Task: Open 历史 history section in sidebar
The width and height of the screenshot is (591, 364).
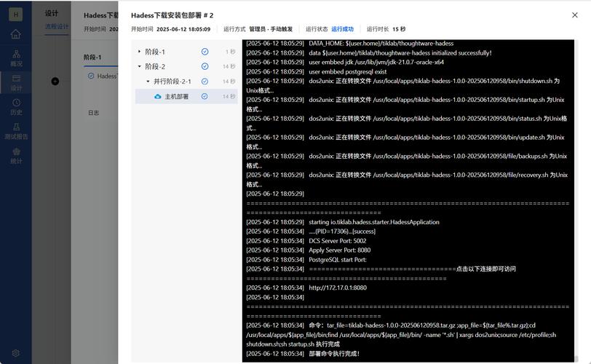Action: coord(16,107)
